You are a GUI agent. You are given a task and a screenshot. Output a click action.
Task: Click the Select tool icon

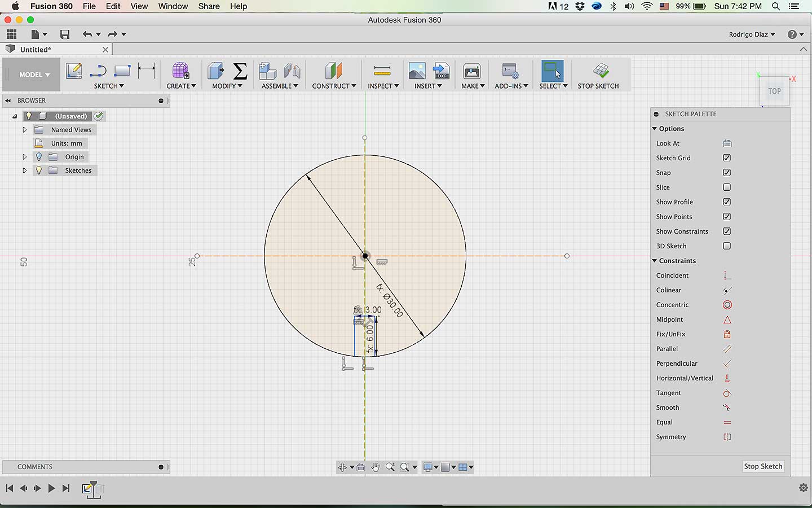(552, 71)
